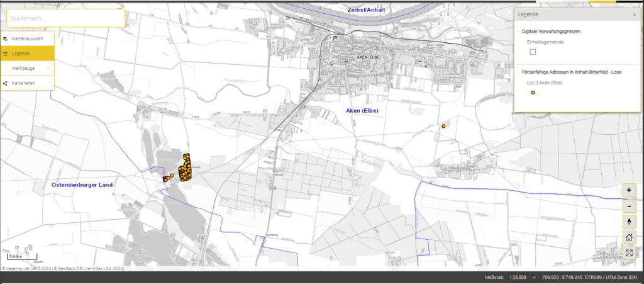Image resolution: width=644 pixels, height=284 pixels.
Task: Return to home map extent
Action: pyautogui.click(x=630, y=238)
